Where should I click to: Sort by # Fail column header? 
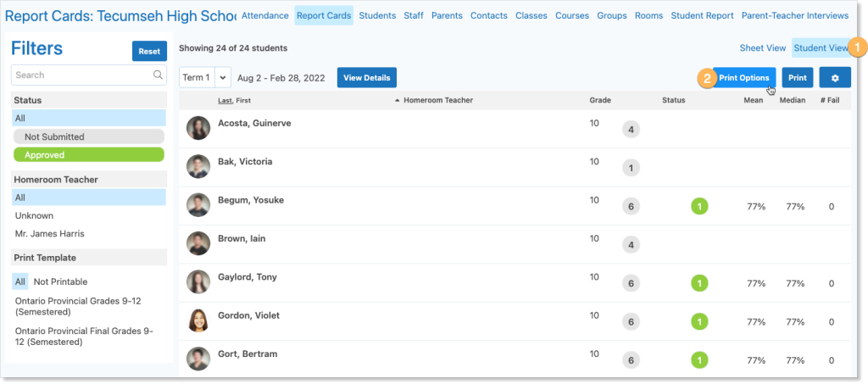831,101
